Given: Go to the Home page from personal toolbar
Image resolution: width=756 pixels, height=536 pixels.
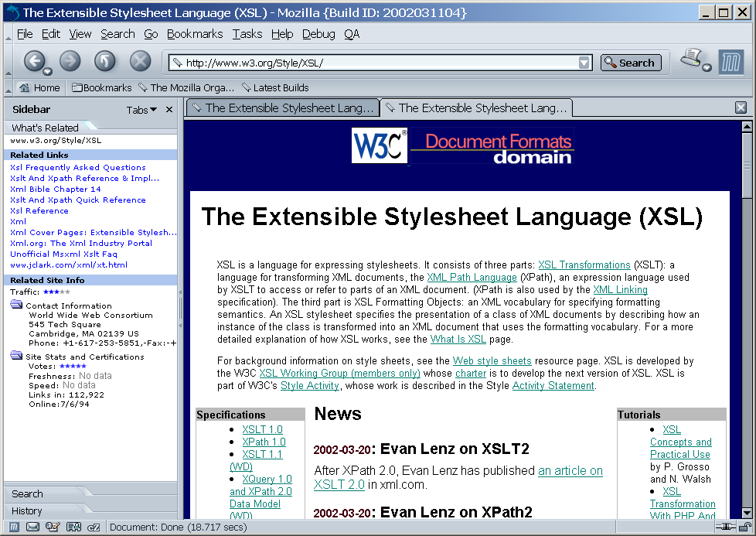Looking at the screenshot, I should (39, 88).
